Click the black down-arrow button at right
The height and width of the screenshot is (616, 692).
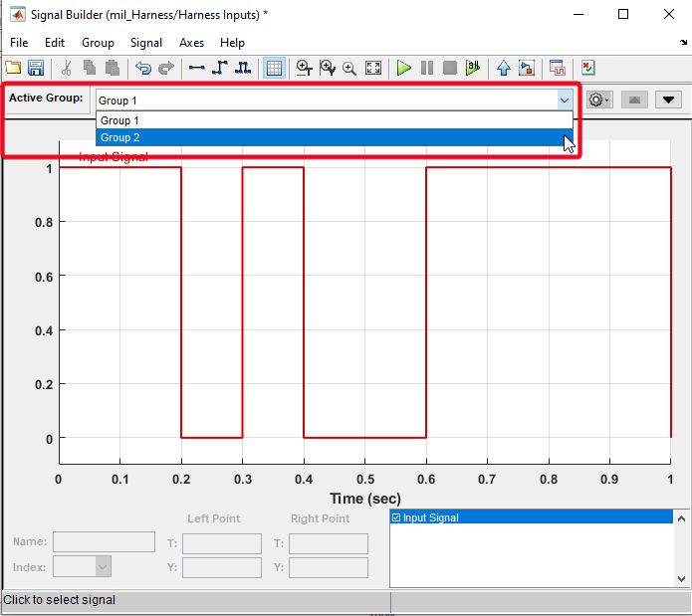coord(667,100)
